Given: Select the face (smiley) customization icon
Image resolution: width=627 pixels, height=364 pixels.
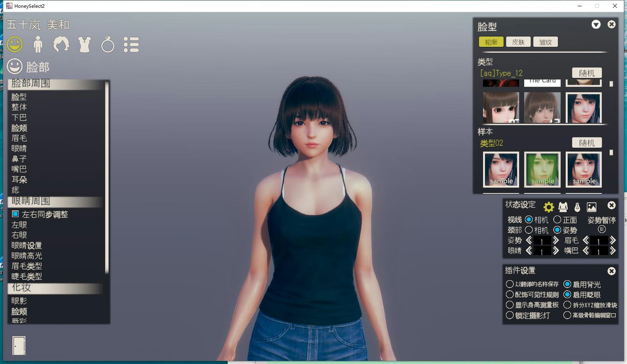Looking at the screenshot, I should [x=15, y=45].
